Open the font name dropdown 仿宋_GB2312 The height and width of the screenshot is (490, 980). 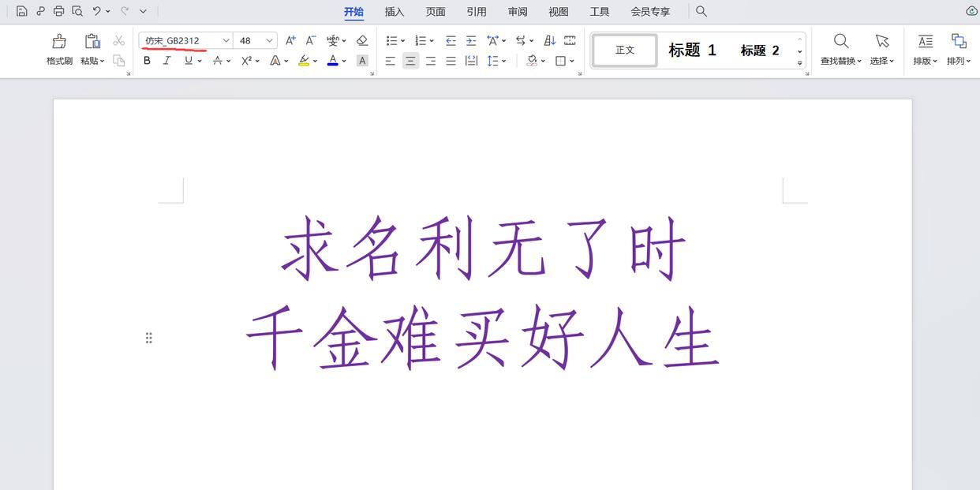click(224, 39)
